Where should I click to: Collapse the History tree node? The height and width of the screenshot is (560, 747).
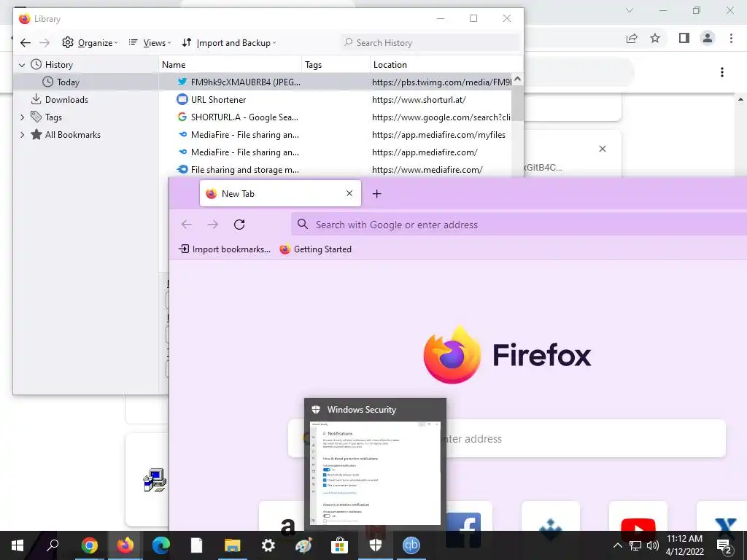coord(22,65)
